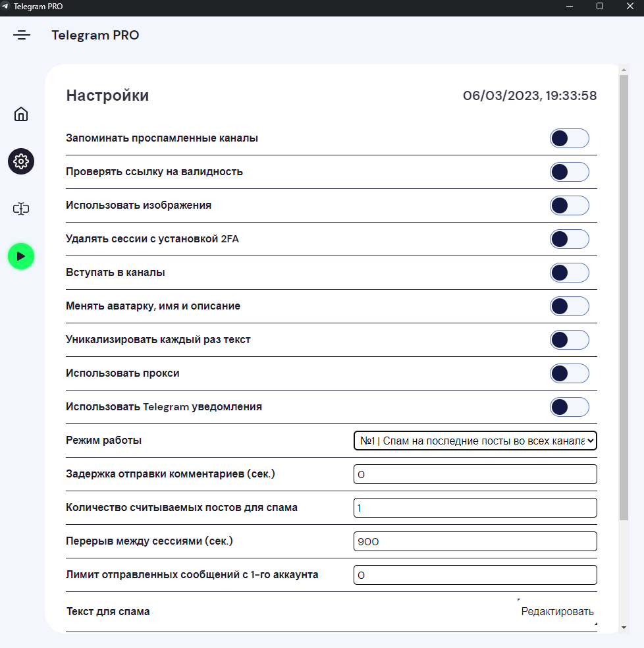Toggle Удалять сессии с установкой 2FA
Image resolution: width=644 pixels, height=648 pixels.
[x=569, y=239]
